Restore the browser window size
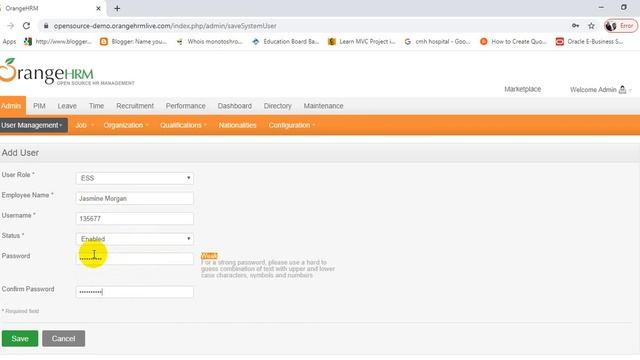 624,7
